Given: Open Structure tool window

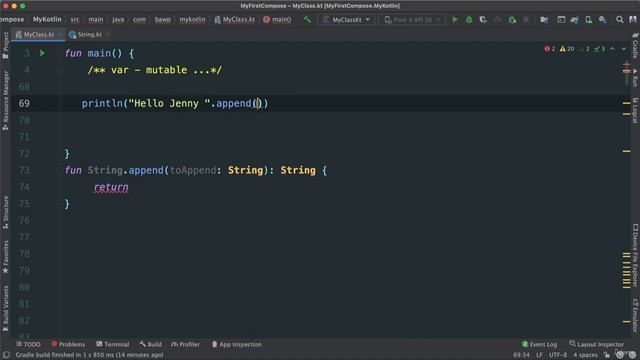Looking at the screenshot, I should tap(5, 212).
